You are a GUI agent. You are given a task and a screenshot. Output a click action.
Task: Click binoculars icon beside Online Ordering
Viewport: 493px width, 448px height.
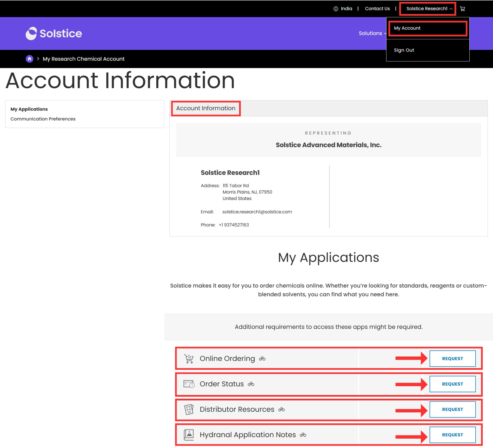tap(262, 359)
